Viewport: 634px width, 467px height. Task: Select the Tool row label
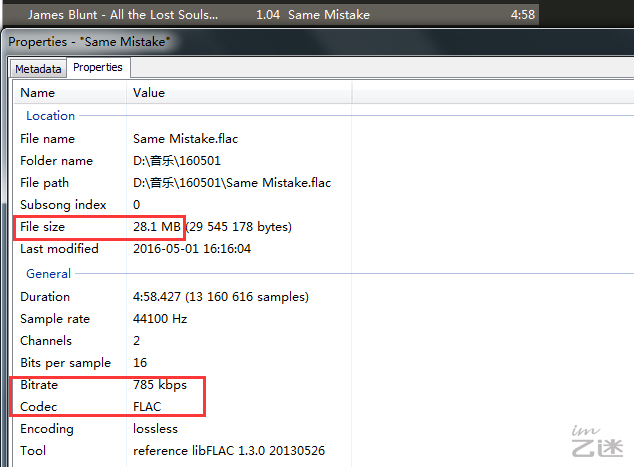[33, 450]
